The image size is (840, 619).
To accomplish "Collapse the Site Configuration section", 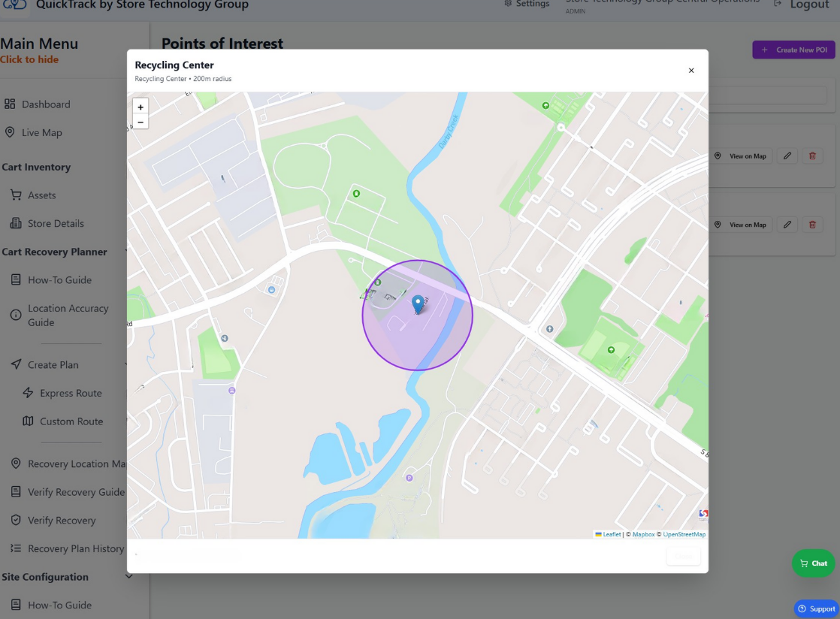I will pos(128,577).
